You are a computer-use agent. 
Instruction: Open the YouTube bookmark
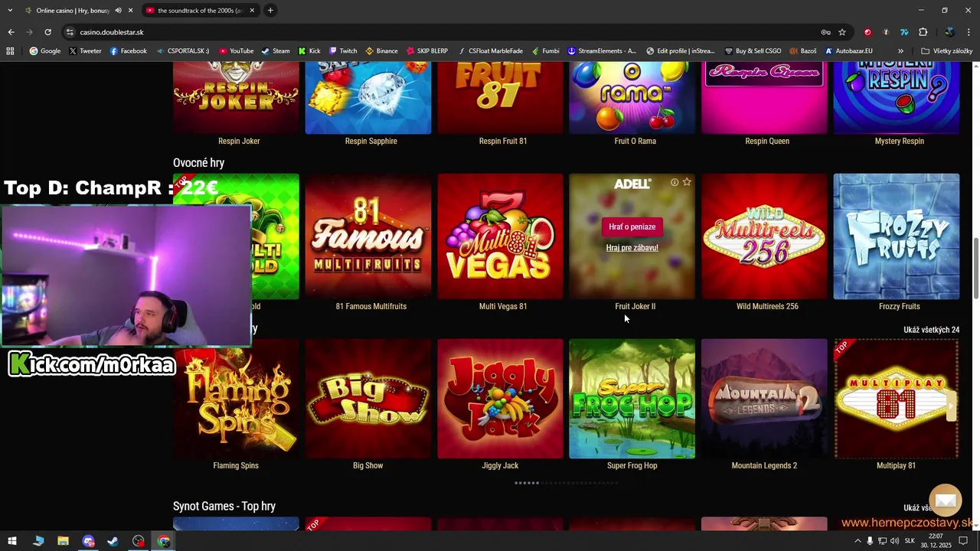point(237,51)
